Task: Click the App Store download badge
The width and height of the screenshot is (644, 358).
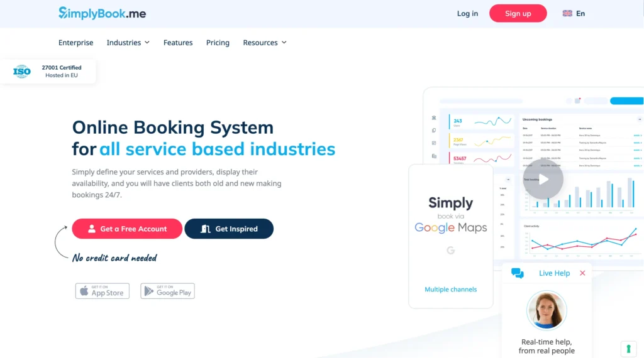Action: 103,291
